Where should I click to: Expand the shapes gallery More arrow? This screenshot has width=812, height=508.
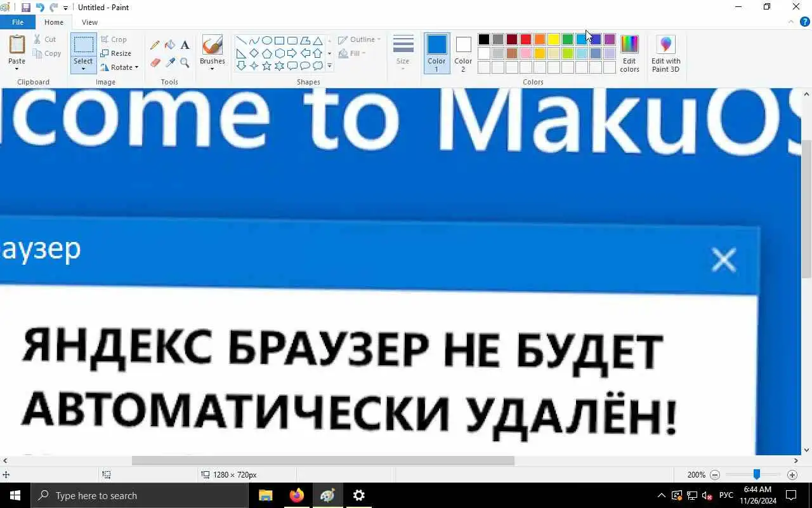coord(329,66)
